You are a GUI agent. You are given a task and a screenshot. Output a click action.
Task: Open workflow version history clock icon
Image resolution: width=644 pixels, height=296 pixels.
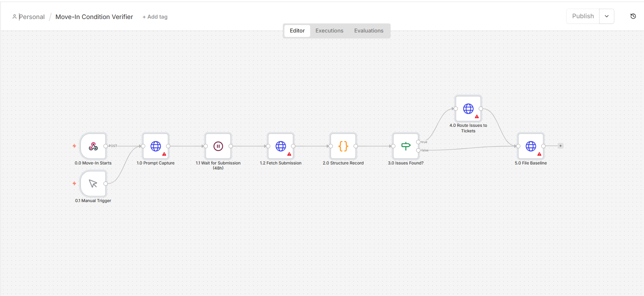pos(633,16)
